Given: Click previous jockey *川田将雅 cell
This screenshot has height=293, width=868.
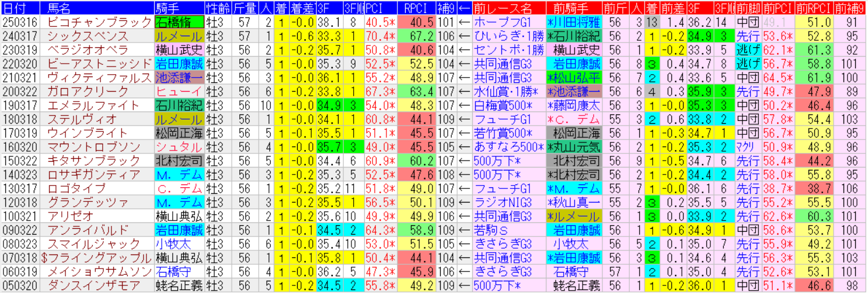Looking at the screenshot, I should pos(573,22).
